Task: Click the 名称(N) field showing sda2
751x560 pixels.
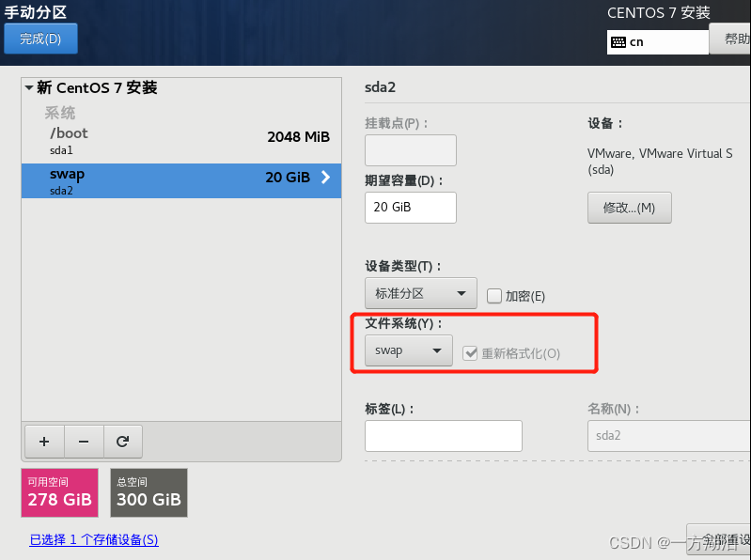Action: [x=669, y=436]
